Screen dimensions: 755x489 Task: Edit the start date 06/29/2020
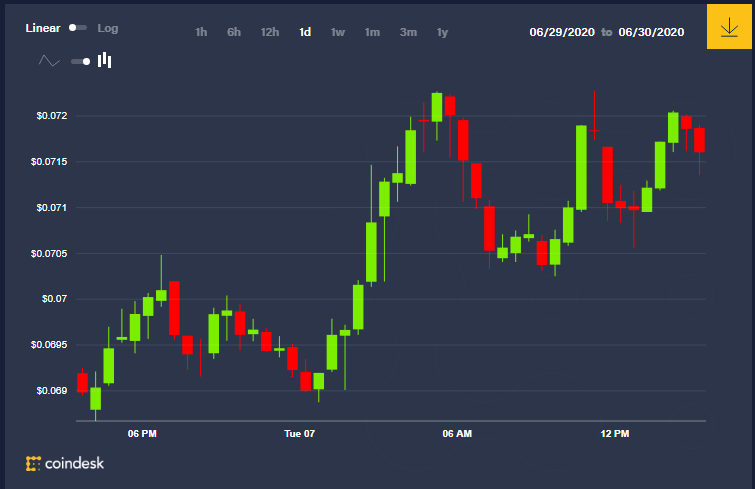click(562, 32)
